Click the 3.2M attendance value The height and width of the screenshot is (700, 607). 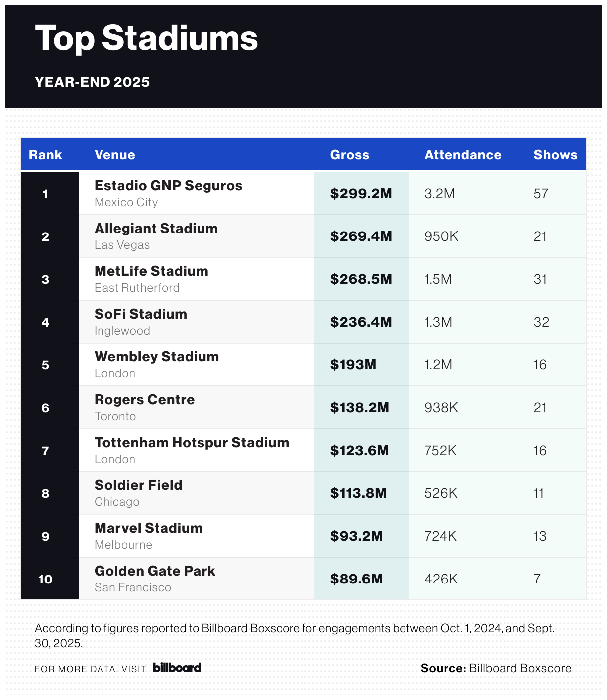(x=440, y=194)
